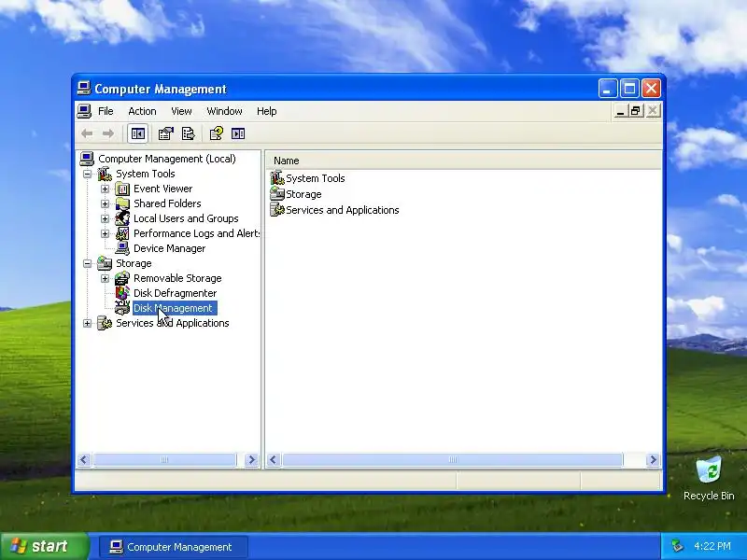Viewport: 747px width, 560px height.
Task: Expand the Shared Folders node
Action: [105, 203]
